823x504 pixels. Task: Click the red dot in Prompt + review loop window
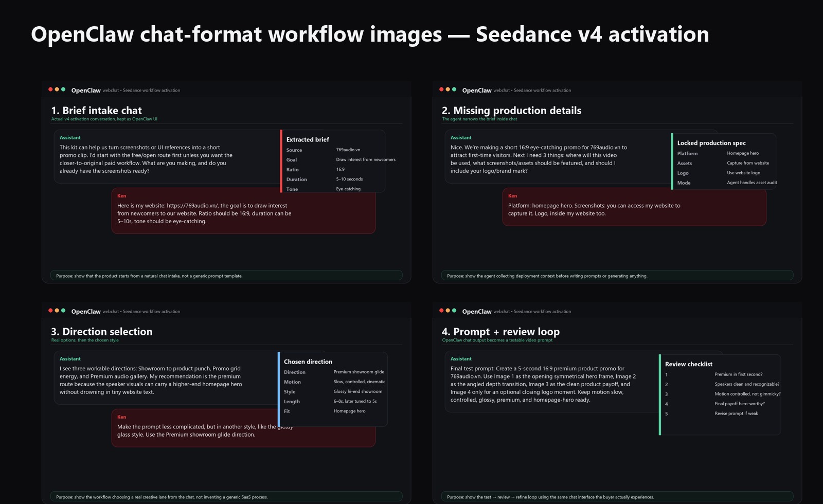point(441,311)
